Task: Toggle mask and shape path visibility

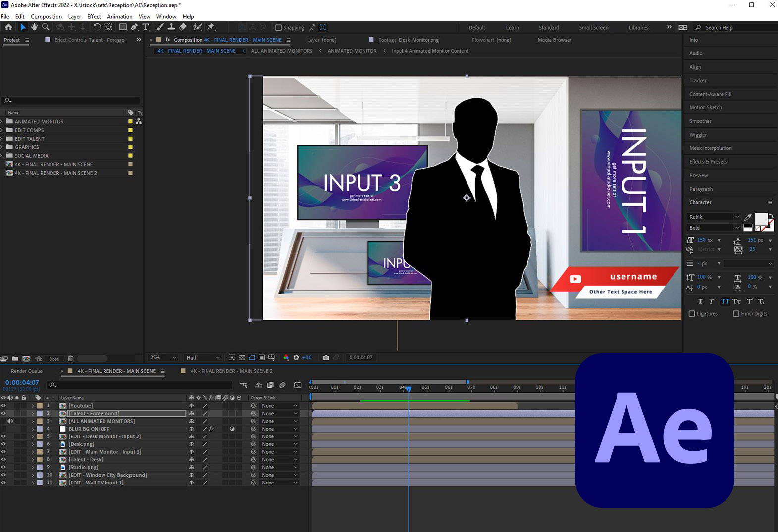Action: pyautogui.click(x=252, y=358)
